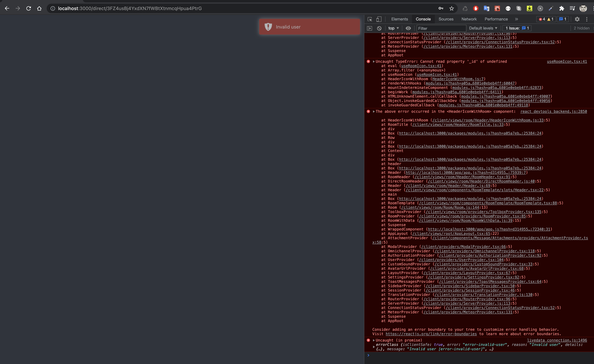This screenshot has width=594, height=364.
Task: Show the console sidebar panel
Action: tap(370, 28)
